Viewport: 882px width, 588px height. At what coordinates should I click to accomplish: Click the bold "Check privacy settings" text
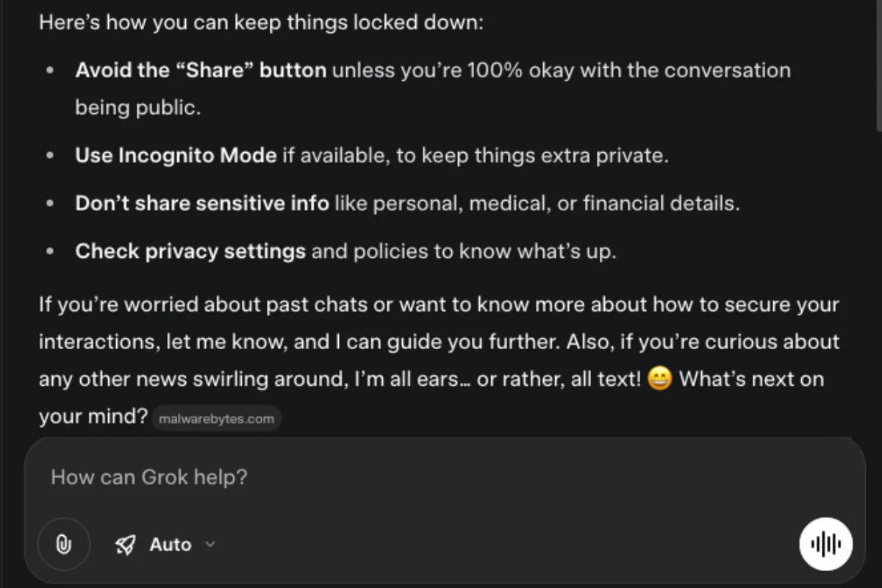click(190, 251)
